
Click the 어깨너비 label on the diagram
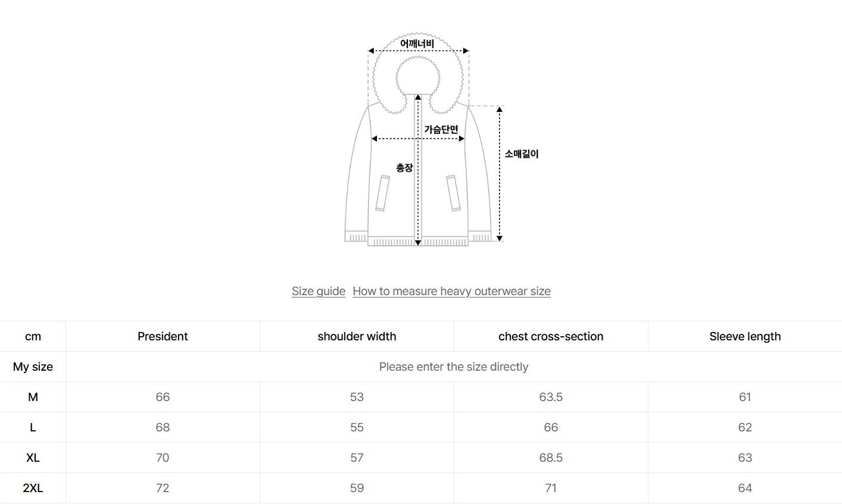417,43
